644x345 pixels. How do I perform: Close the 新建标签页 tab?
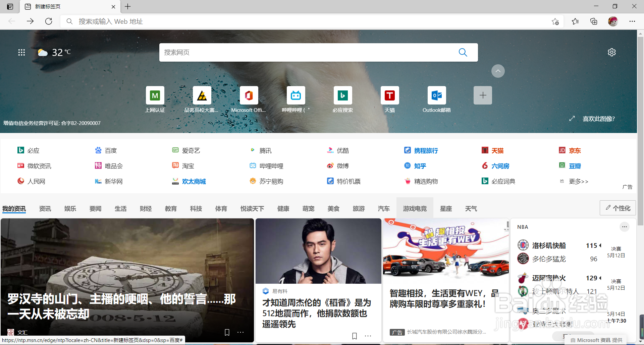[113, 7]
